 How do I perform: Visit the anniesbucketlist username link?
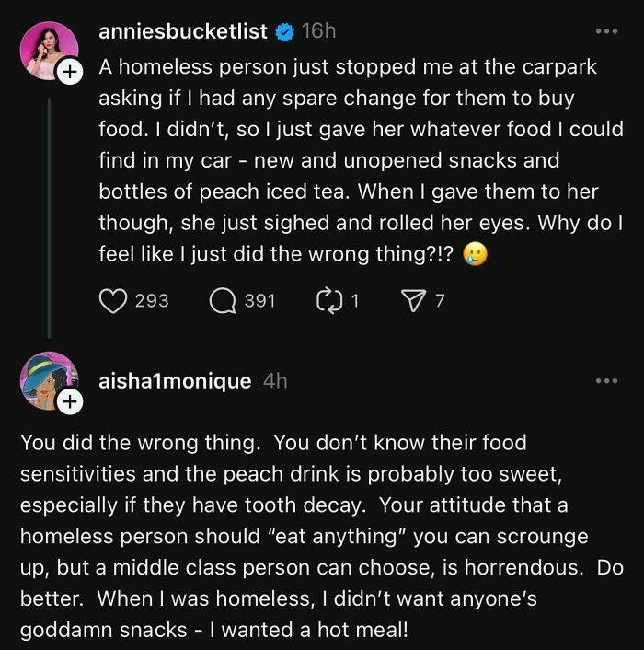(183, 32)
